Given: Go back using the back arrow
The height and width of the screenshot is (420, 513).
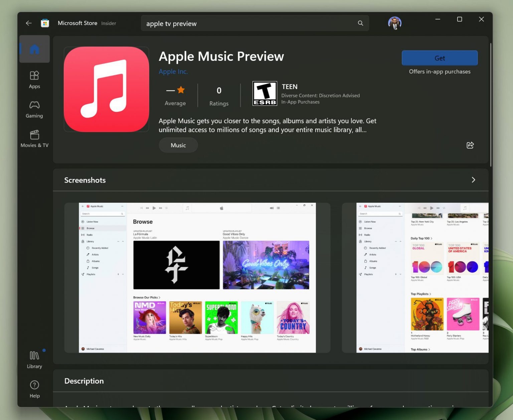Looking at the screenshot, I should [x=29, y=23].
